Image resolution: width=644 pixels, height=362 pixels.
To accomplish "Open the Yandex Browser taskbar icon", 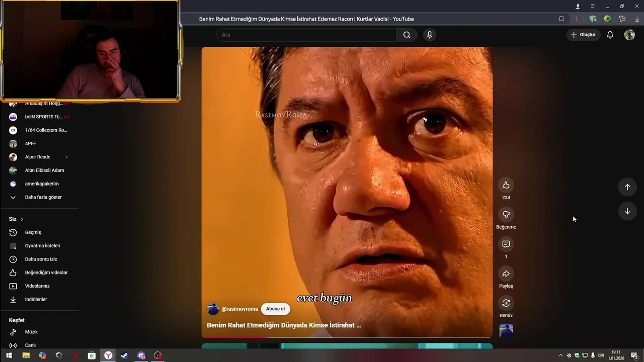I will click(x=108, y=355).
